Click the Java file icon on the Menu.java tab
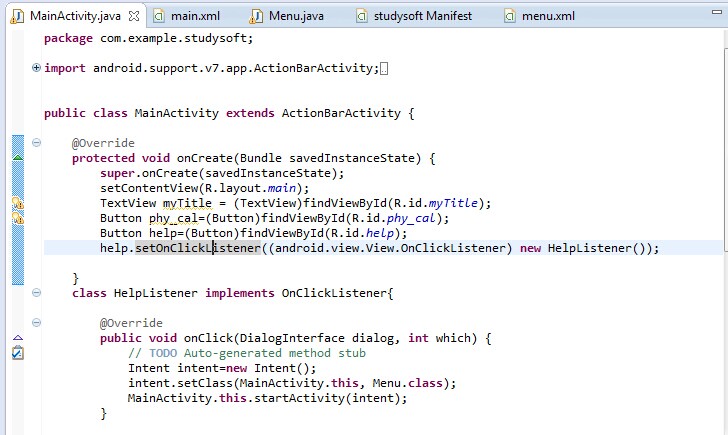 (257, 16)
